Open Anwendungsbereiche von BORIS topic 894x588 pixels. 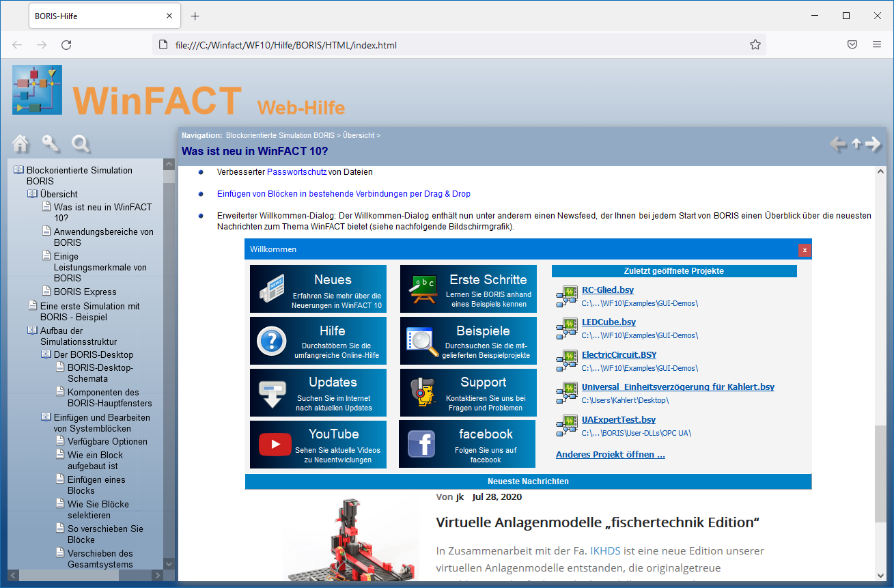pyautogui.click(x=104, y=237)
